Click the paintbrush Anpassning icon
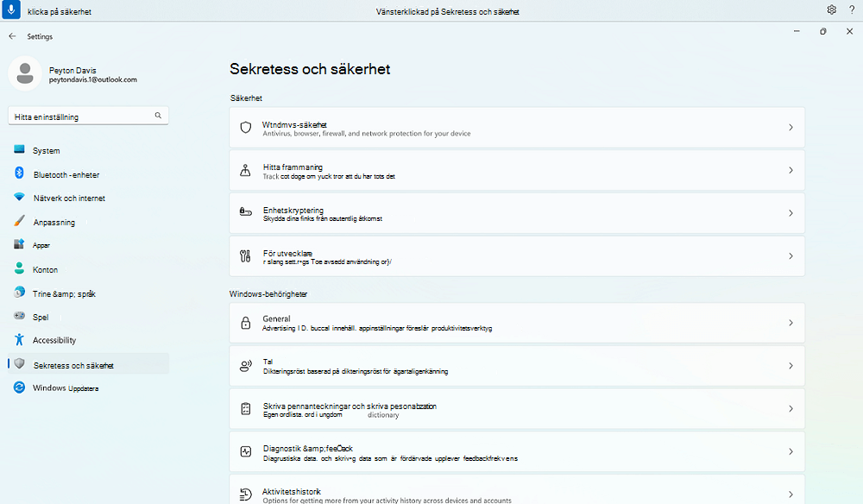This screenshot has height=504, width=863. click(19, 221)
